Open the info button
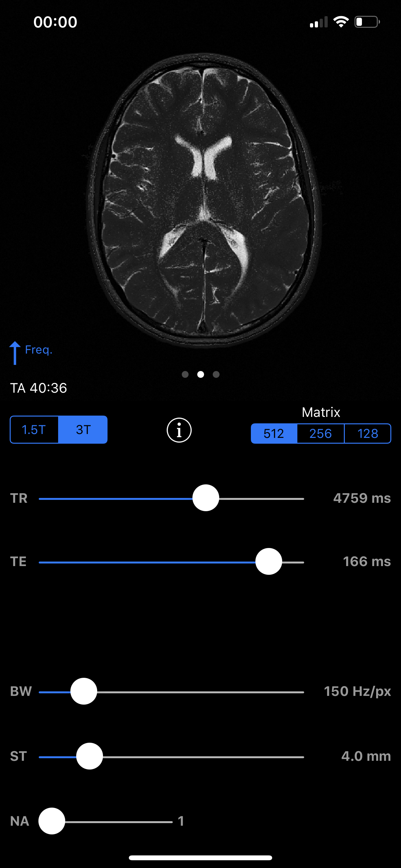This screenshot has height=868, width=401. (179, 430)
